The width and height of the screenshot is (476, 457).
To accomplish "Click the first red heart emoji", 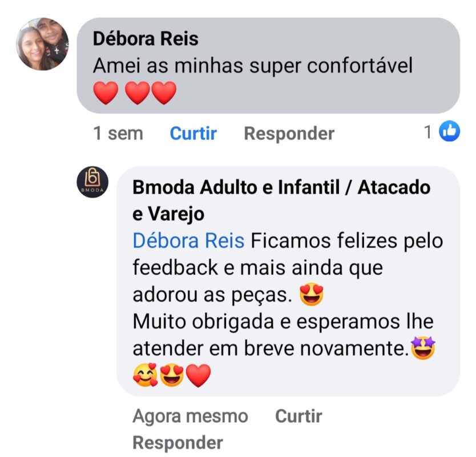I will 106,93.
